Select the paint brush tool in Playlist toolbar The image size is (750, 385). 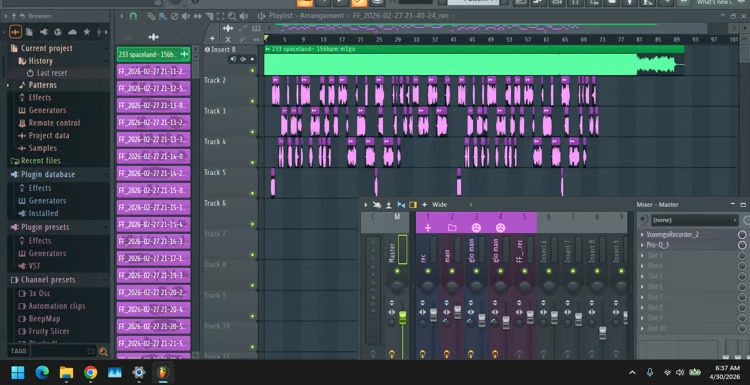[x=163, y=16]
